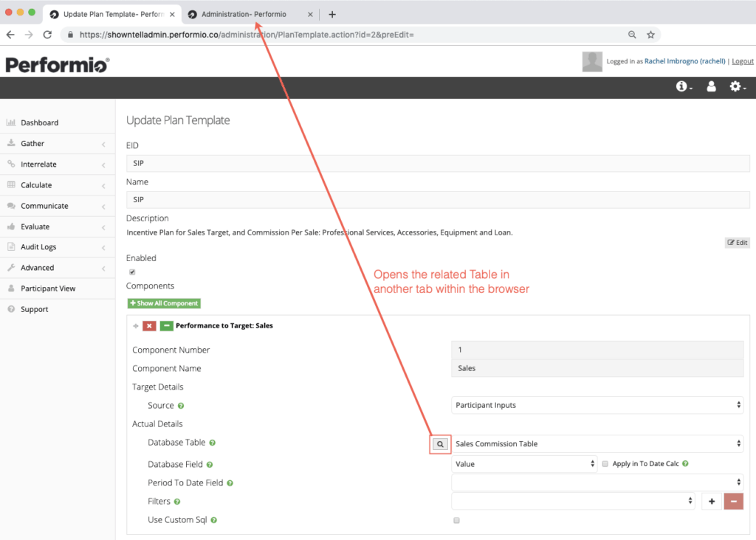756x540 pixels.
Task: Click the user profile icon in header
Action: tap(711, 86)
